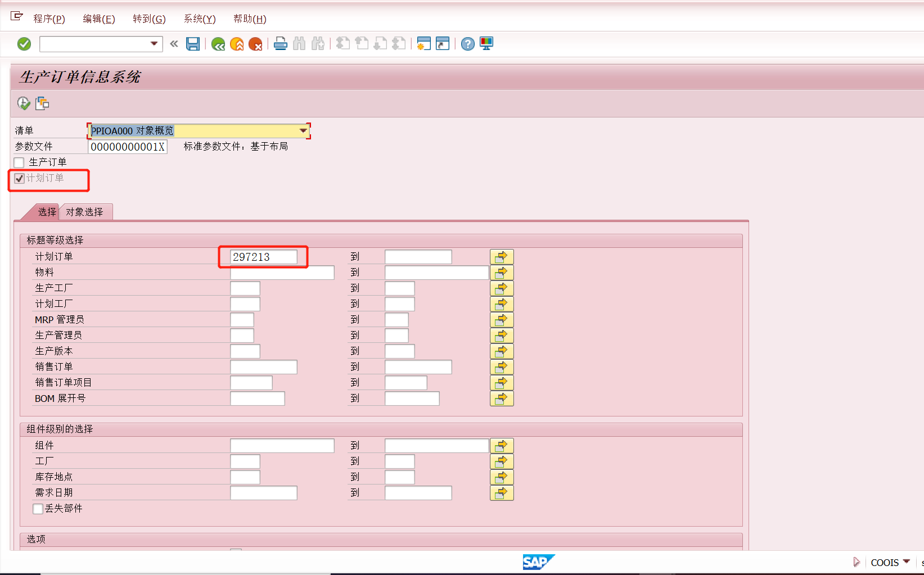Click the 需求日期 from-value input field
Screen dimensions: 924x575
click(x=264, y=493)
